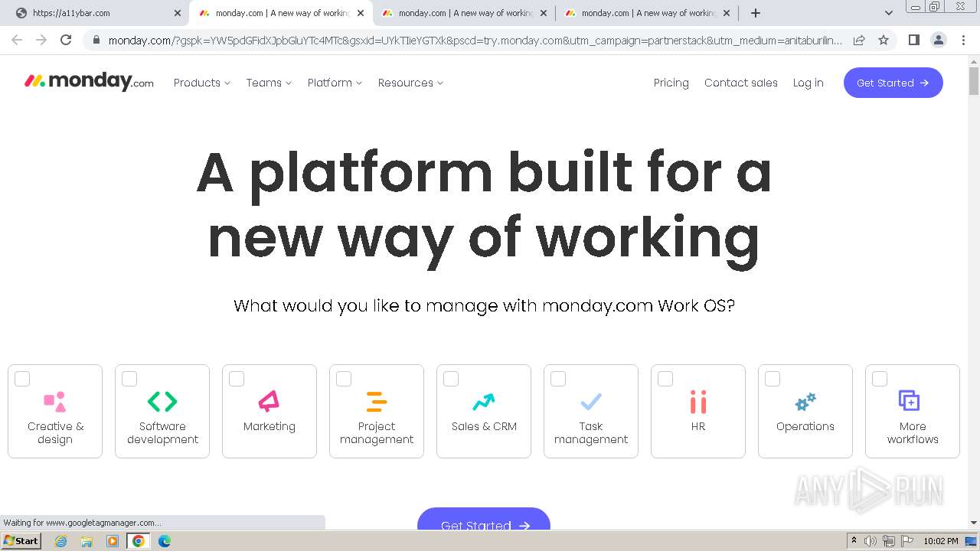The height and width of the screenshot is (551, 980).
Task: Open the Chrome profile avatar icon
Action: (938, 40)
